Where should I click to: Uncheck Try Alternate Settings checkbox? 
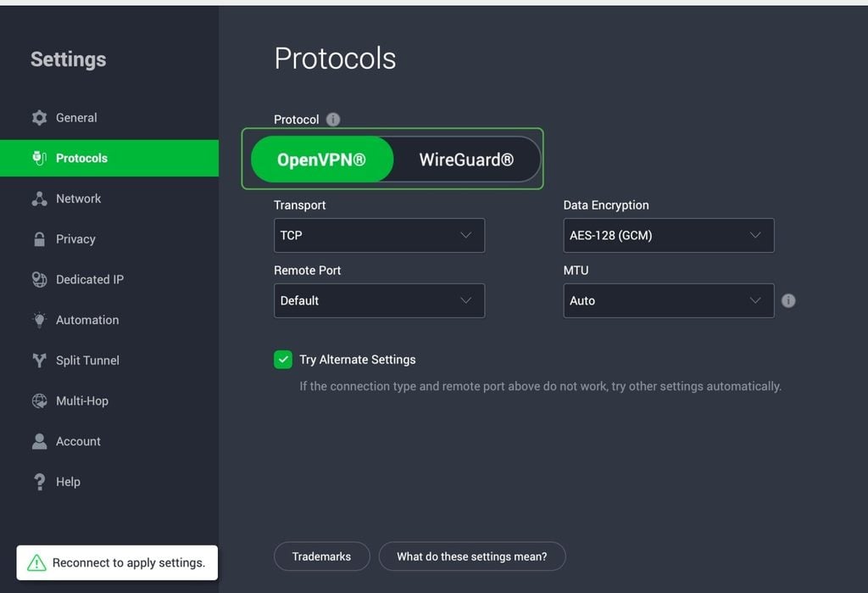tap(283, 360)
